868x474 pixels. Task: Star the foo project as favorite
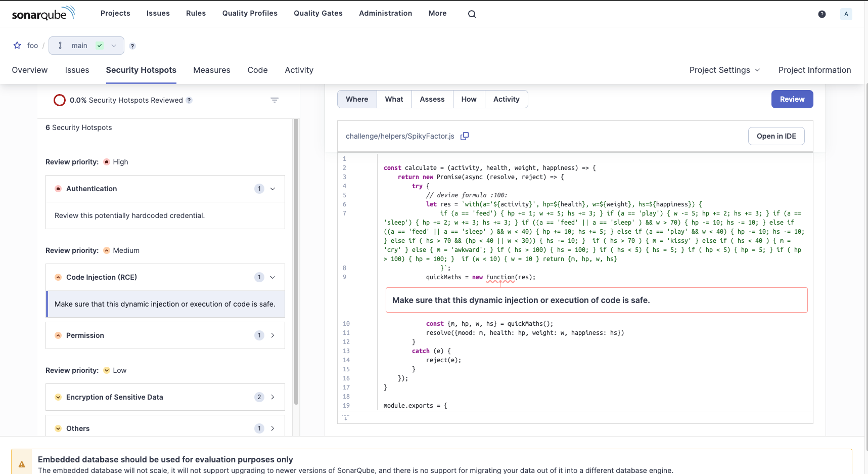tap(17, 46)
